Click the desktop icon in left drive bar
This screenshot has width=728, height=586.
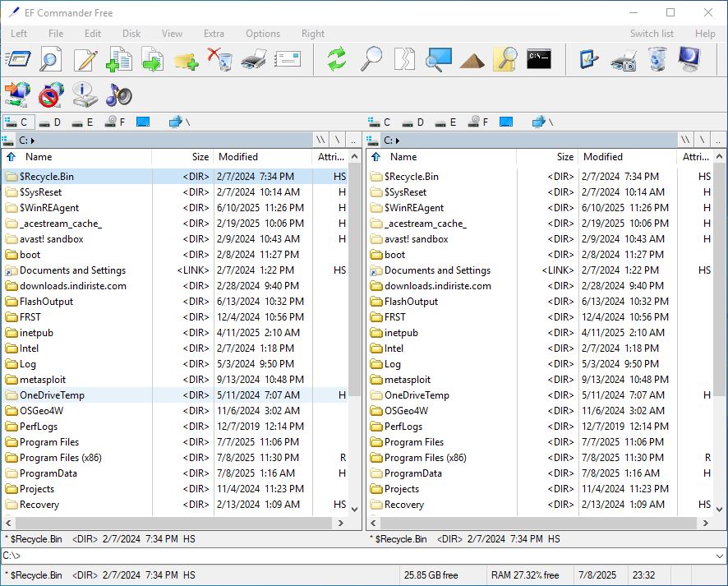143,122
